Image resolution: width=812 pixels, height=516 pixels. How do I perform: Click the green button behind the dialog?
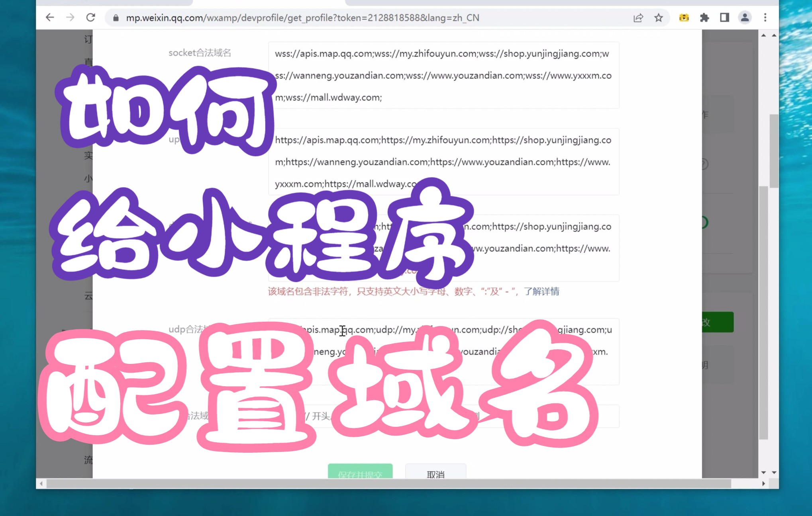click(x=718, y=322)
